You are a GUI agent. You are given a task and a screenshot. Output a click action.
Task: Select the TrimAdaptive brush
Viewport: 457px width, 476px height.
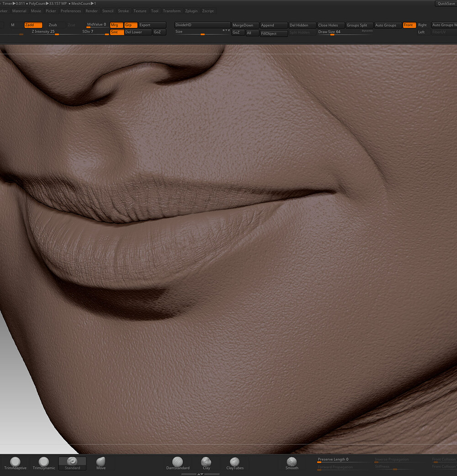click(x=15, y=464)
